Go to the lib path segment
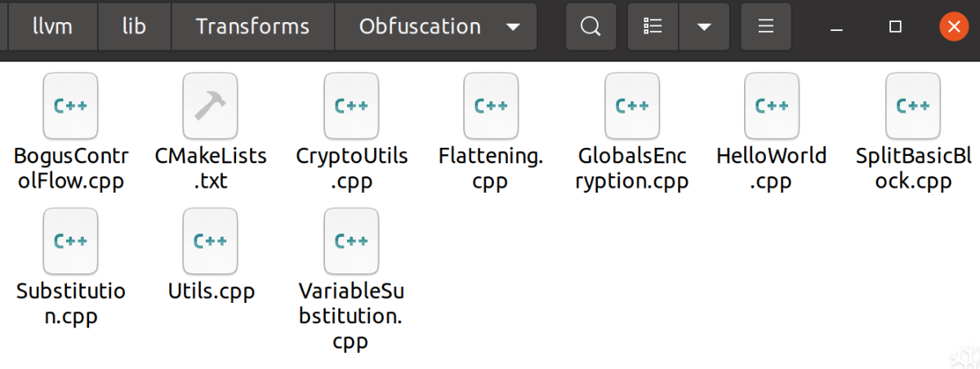 (x=134, y=26)
